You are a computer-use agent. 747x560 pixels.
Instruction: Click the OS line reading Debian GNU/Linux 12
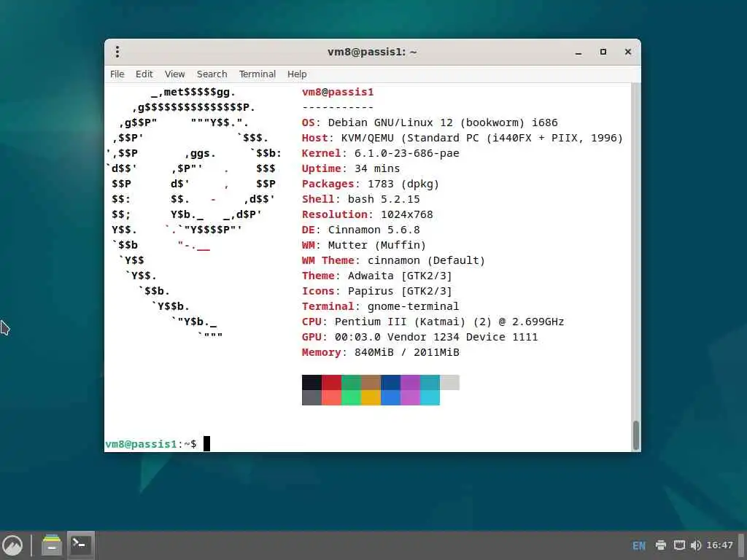pyautogui.click(x=430, y=122)
